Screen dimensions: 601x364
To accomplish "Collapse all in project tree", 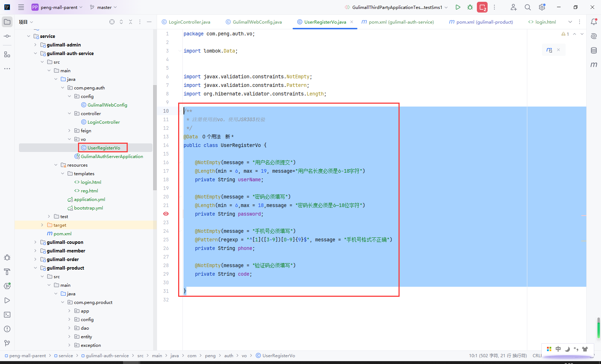I will click(x=131, y=22).
